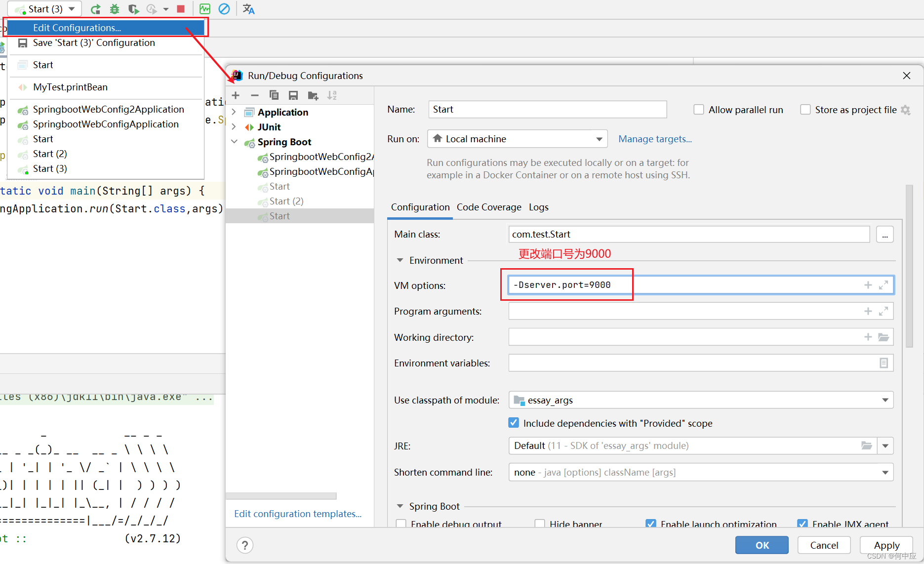Switch to the Code Coverage tab
The height and width of the screenshot is (564, 924).
489,207
